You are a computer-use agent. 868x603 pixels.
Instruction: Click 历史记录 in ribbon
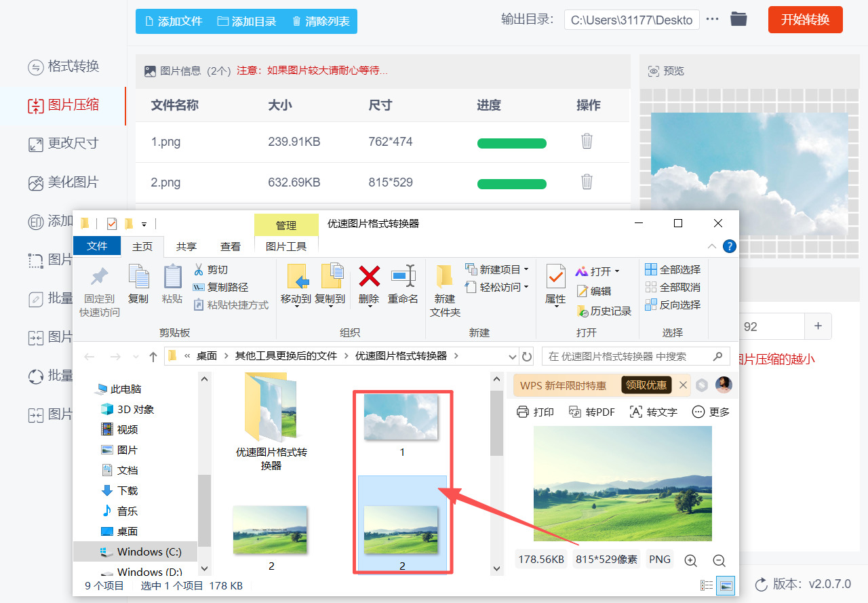(x=604, y=311)
